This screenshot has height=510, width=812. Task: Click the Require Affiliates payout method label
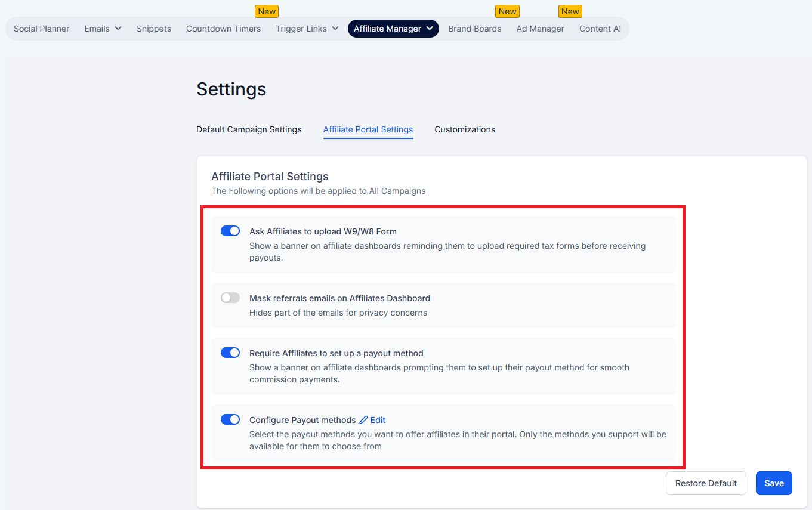[336, 353]
